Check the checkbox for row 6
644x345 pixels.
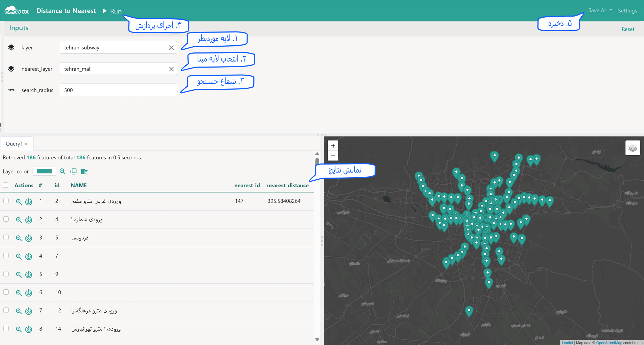pyautogui.click(x=6, y=292)
